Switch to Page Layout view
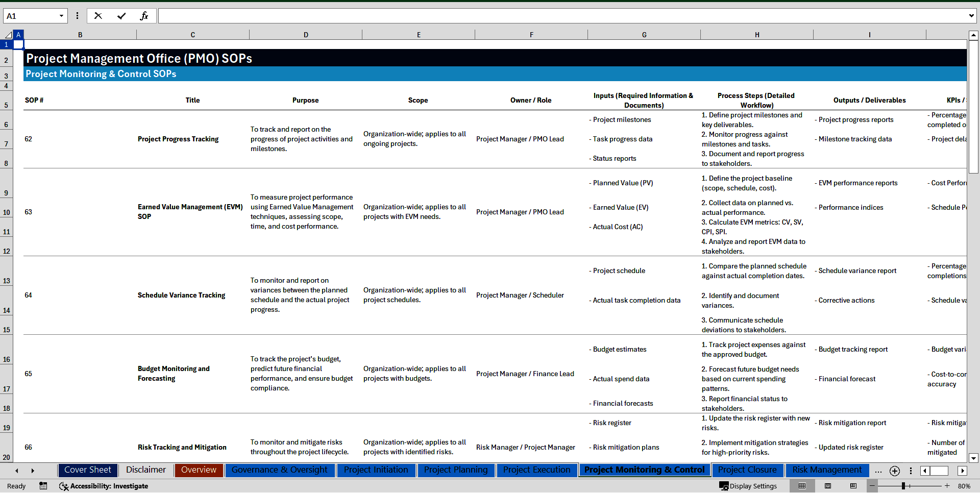Image resolution: width=980 pixels, height=493 pixels. point(828,486)
